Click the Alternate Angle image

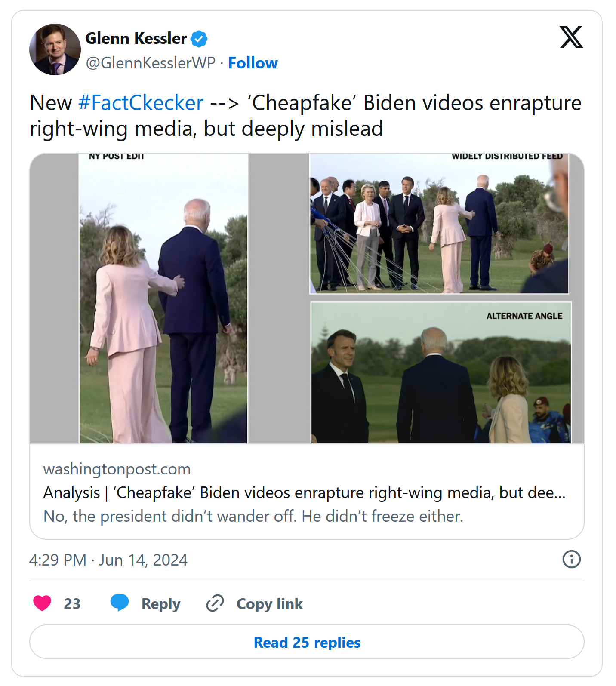click(x=440, y=372)
